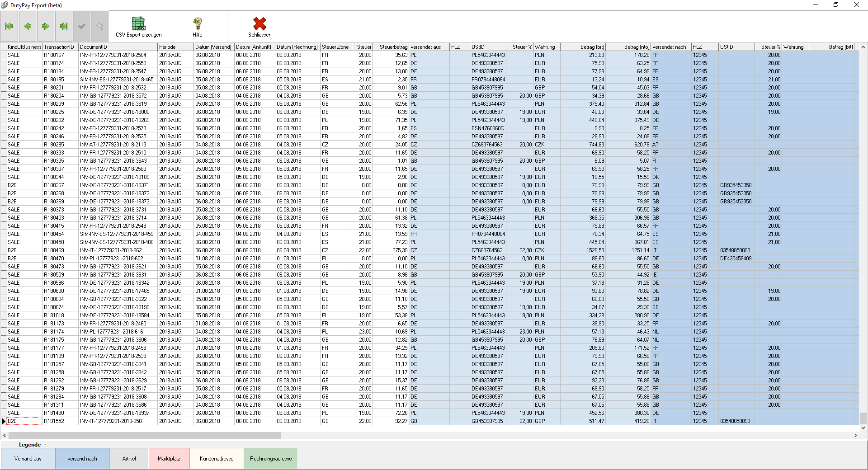The image size is (868, 470).
Task: Sort by TransactionID column header
Action: pos(60,47)
